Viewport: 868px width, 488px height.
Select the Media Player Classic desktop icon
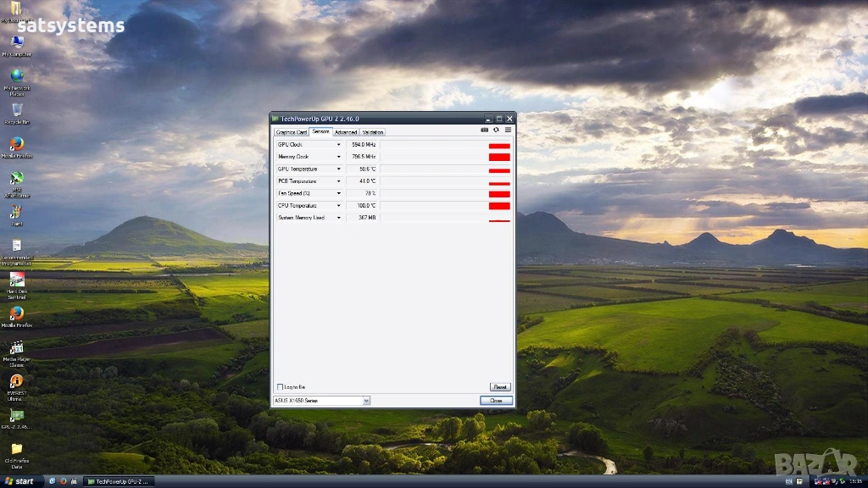(16, 347)
